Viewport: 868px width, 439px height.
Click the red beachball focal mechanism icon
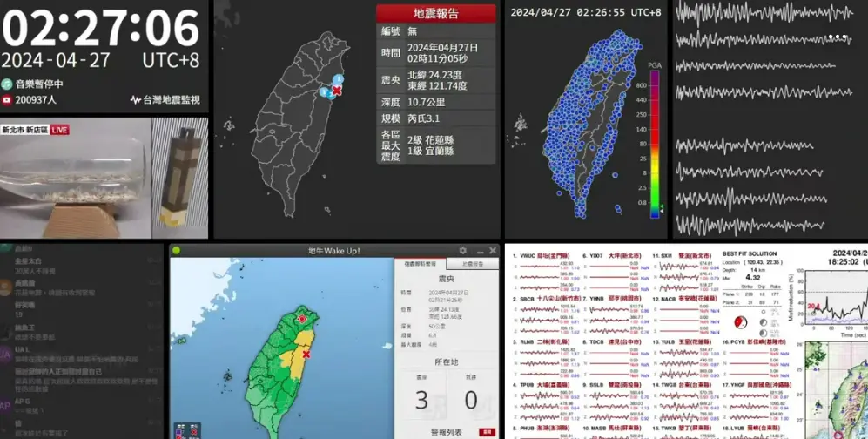pyautogui.click(x=740, y=323)
